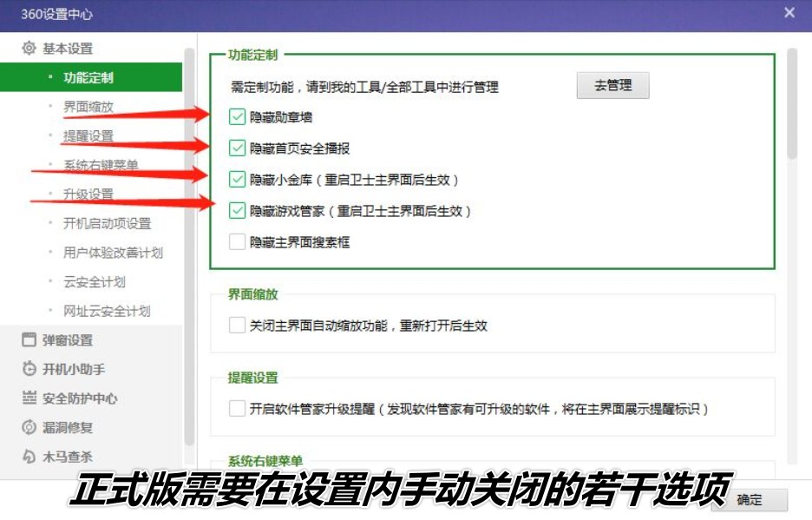The image size is (812, 520).
Task: Click the 确定 button
Action: point(750,500)
